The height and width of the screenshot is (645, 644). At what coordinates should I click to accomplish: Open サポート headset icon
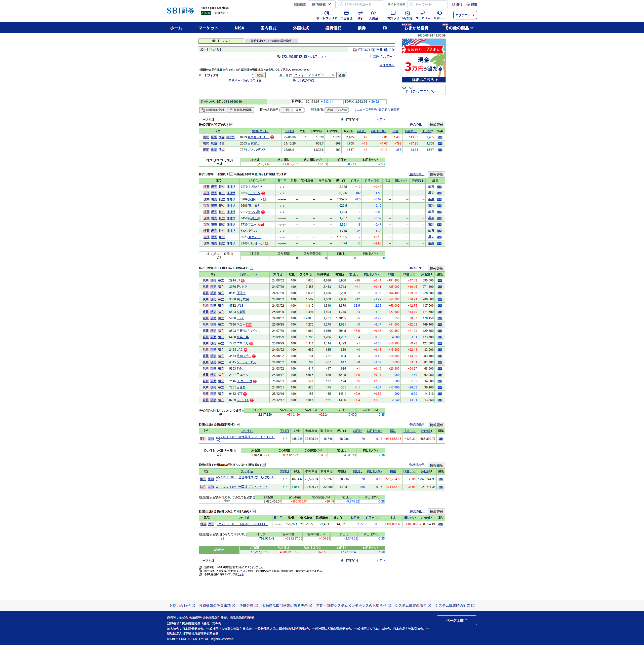pyautogui.click(x=439, y=13)
